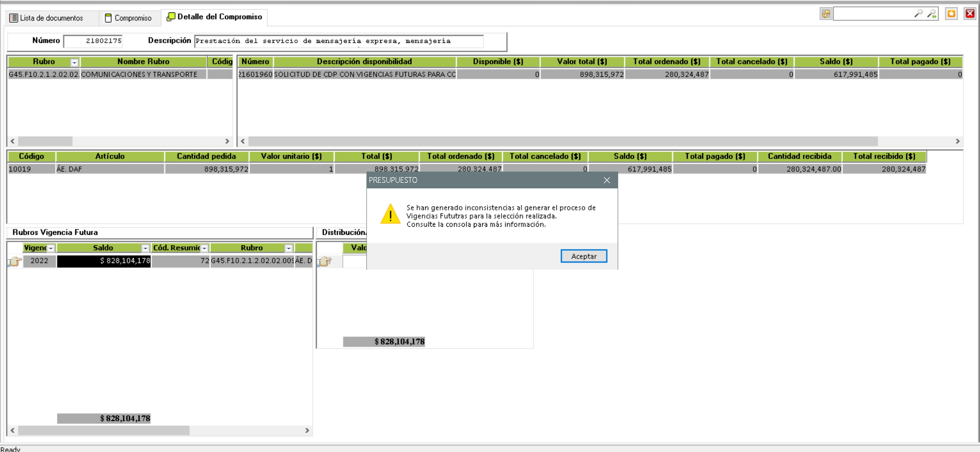Click the pointing hand row marker for vigencia 2022

[15, 262]
